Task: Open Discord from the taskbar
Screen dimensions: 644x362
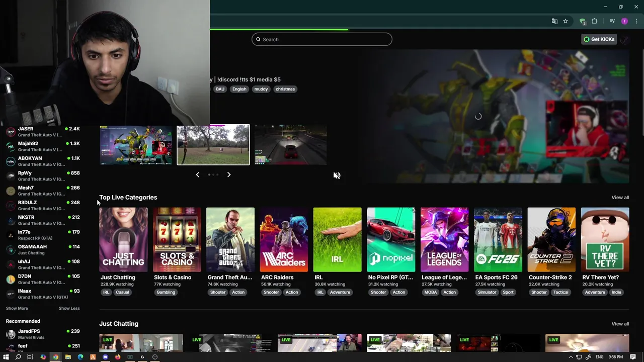Action: (x=105, y=357)
